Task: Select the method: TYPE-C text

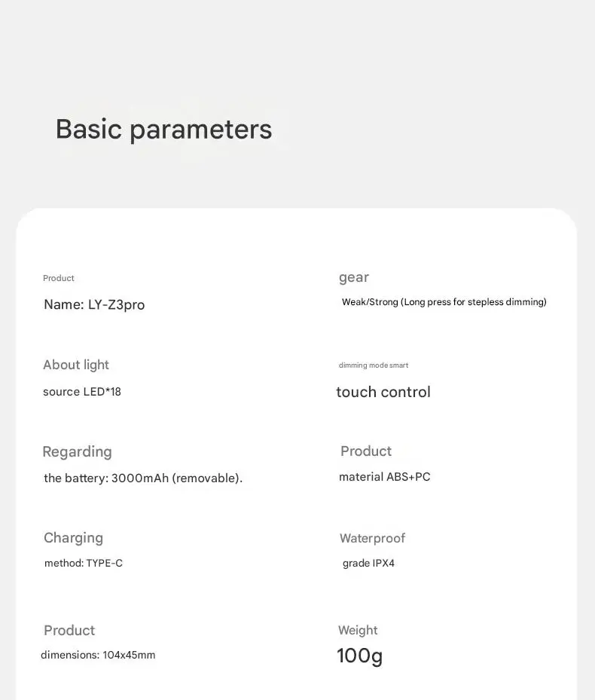Action: click(84, 563)
